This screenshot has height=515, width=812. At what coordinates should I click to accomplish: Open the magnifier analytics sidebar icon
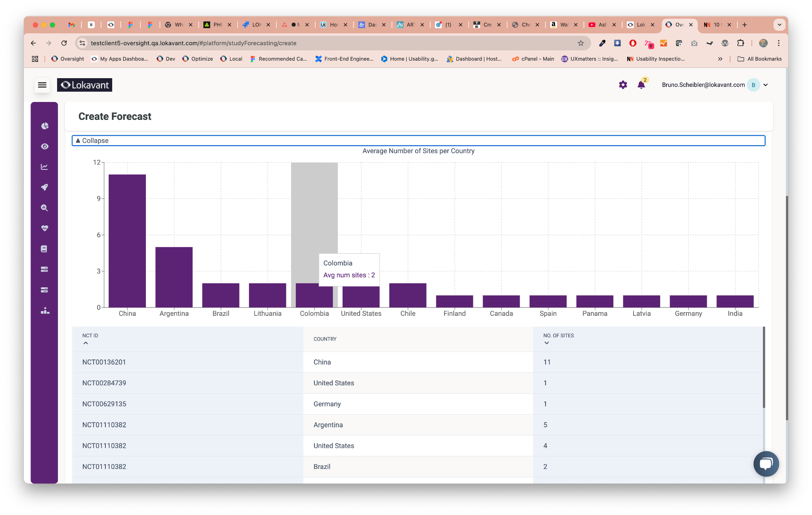tap(44, 208)
